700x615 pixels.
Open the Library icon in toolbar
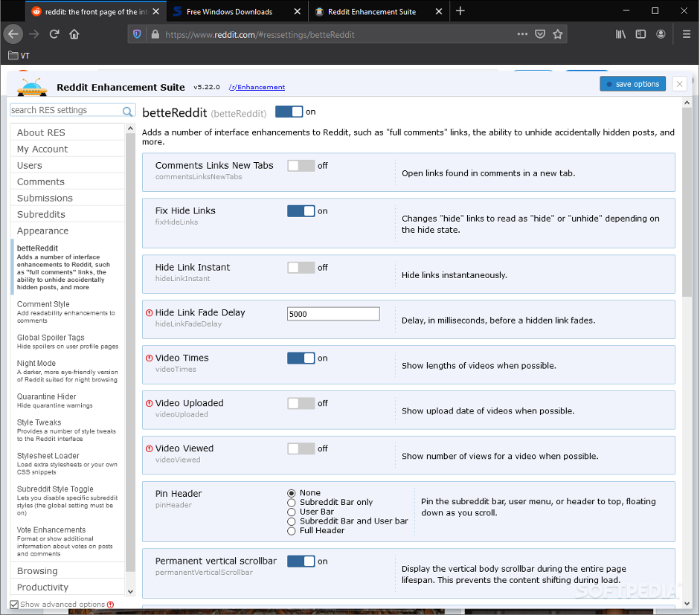pyautogui.click(x=620, y=34)
